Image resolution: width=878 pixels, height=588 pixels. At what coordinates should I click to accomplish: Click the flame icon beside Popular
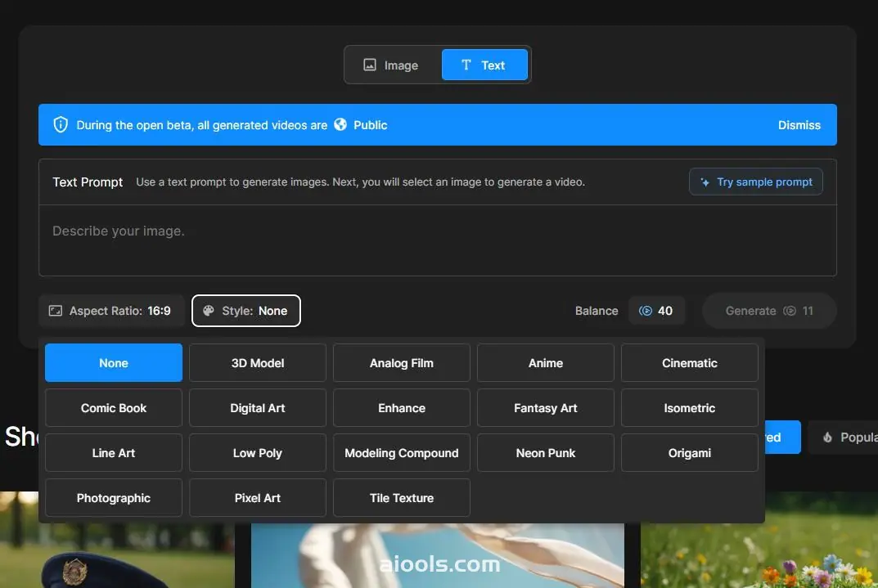(827, 438)
